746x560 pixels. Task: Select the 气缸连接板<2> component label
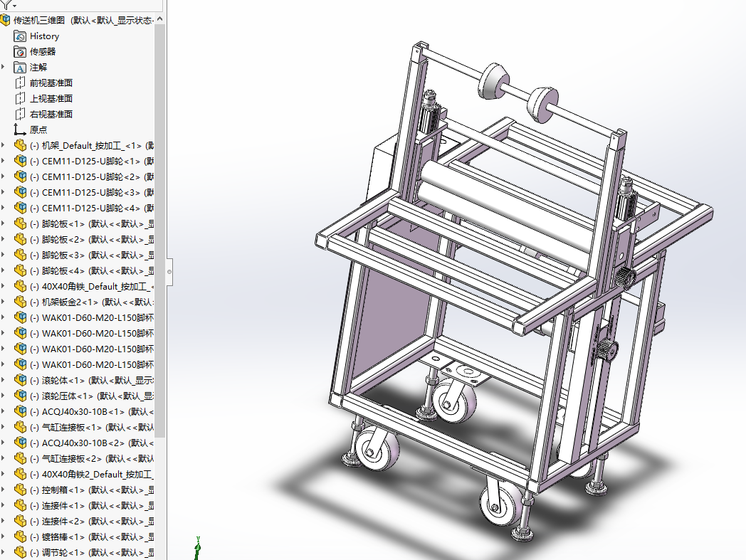pyautogui.click(x=92, y=459)
